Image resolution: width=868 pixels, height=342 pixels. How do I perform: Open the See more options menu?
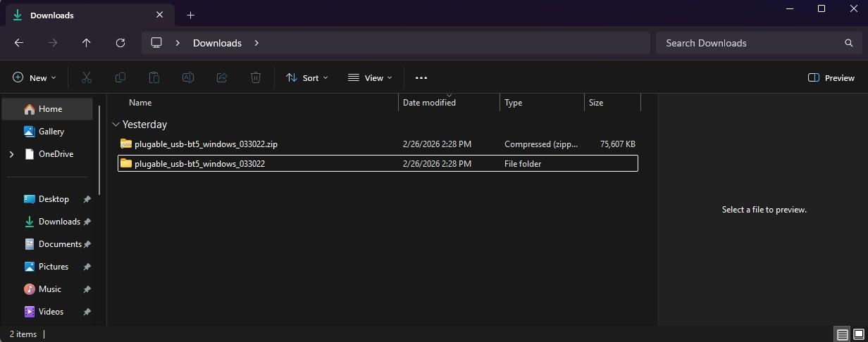(421, 78)
